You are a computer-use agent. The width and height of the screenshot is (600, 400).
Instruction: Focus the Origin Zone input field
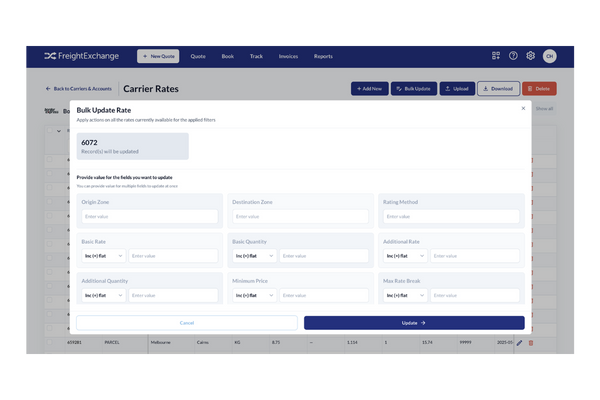(150, 216)
